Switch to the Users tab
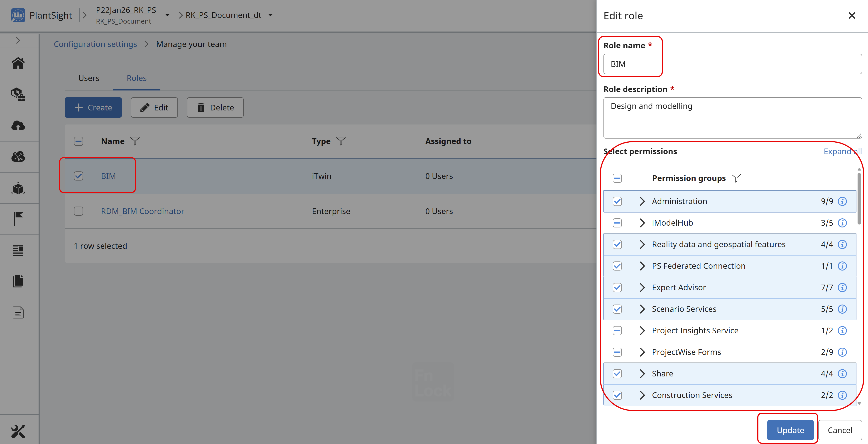This screenshot has width=868, height=444. click(x=89, y=78)
